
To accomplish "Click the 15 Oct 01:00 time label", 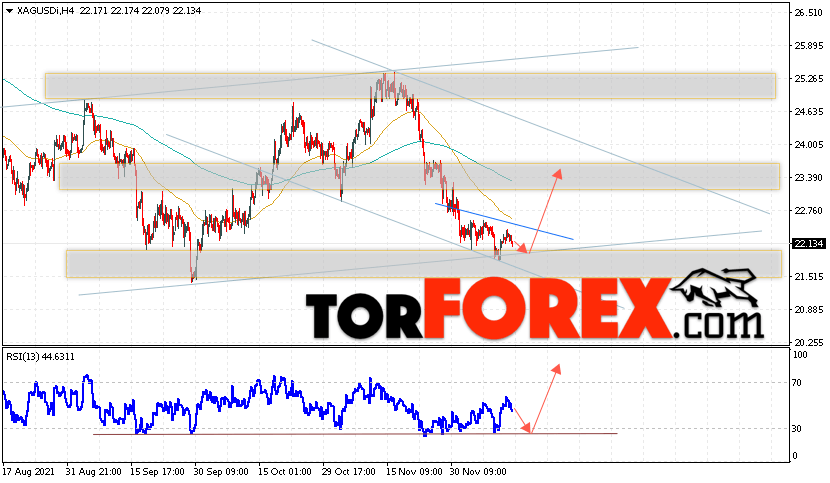I will 285,471.
